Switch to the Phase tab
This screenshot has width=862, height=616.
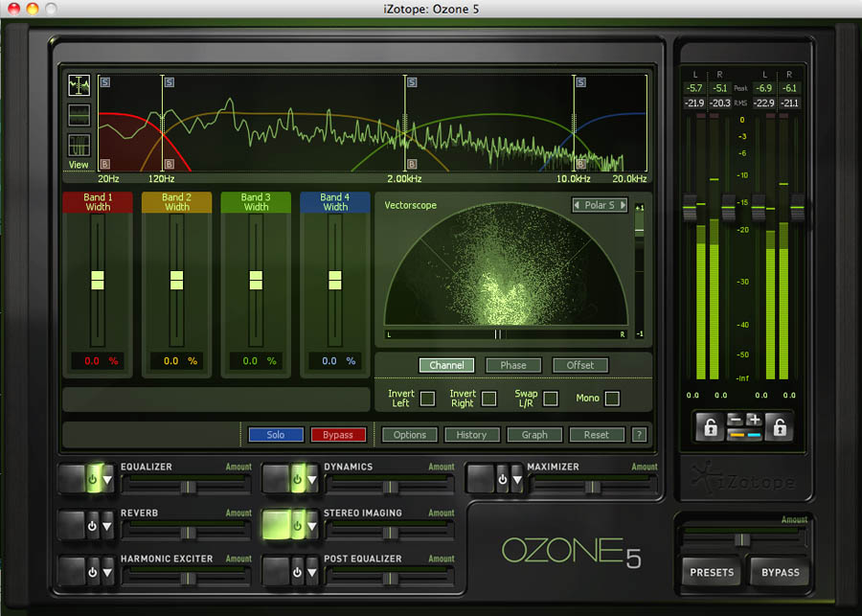pyautogui.click(x=513, y=365)
